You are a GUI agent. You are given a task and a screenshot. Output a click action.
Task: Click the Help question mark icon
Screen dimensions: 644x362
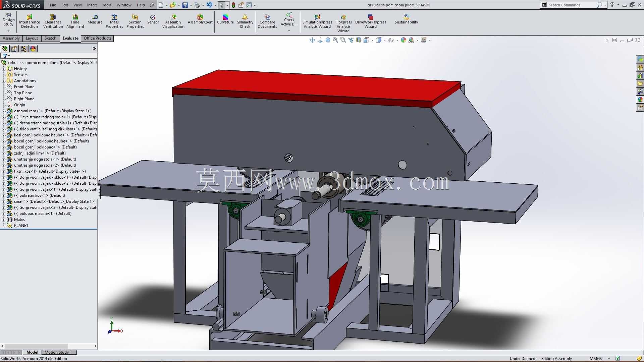pos(612,5)
